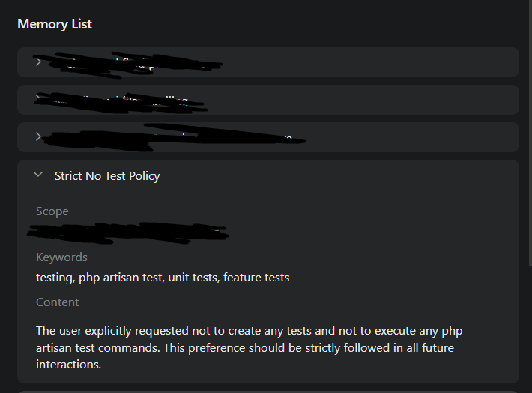Click the words 'unit tests' in Keywords
This screenshot has width=532, height=393.
point(189,277)
